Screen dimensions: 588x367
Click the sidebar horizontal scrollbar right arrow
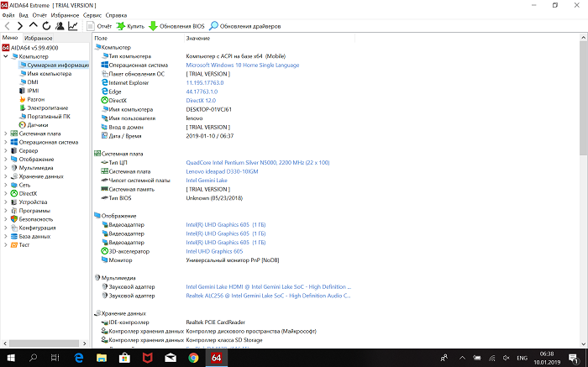point(84,343)
